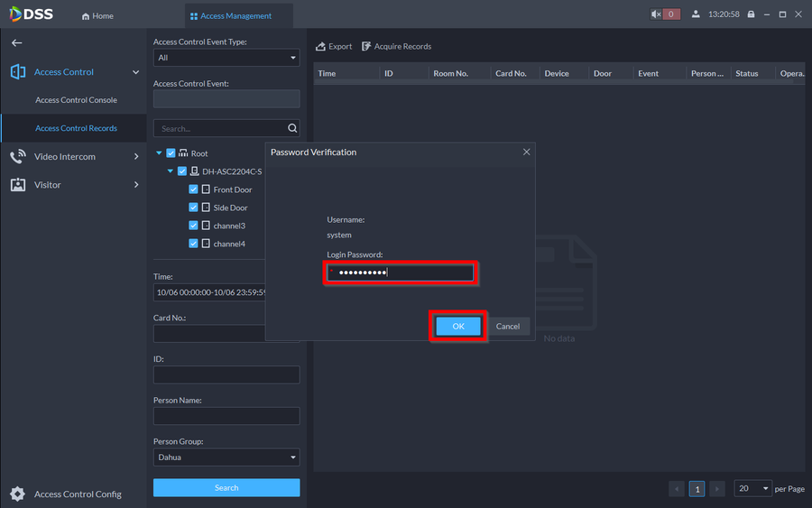Click the back arrow in sidebar
This screenshot has width=812, height=508.
(16, 42)
